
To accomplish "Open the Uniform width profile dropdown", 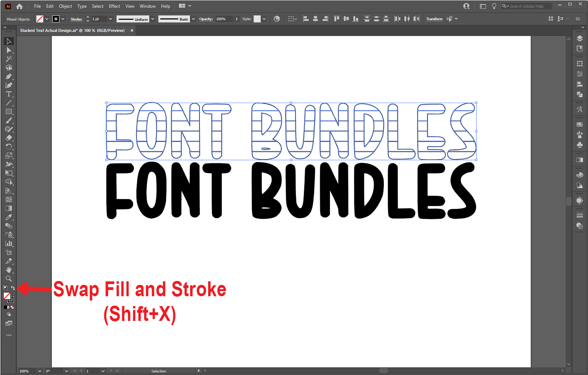I will (x=153, y=19).
